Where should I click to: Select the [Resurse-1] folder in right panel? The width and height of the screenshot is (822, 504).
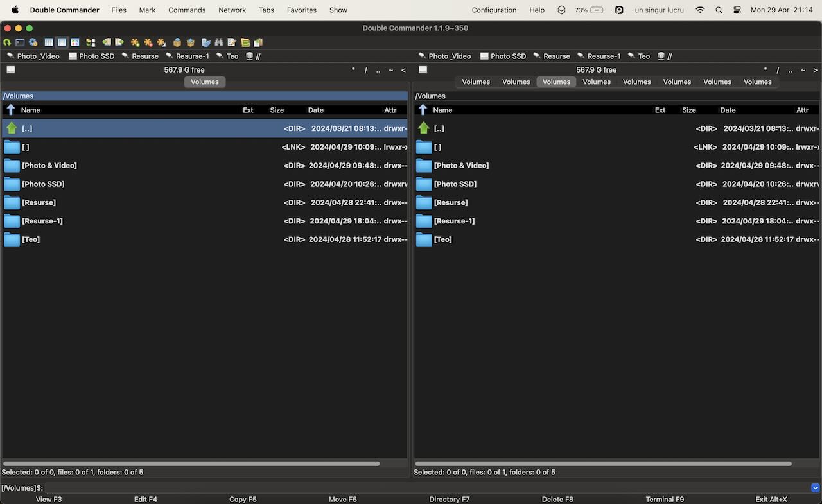coord(454,221)
